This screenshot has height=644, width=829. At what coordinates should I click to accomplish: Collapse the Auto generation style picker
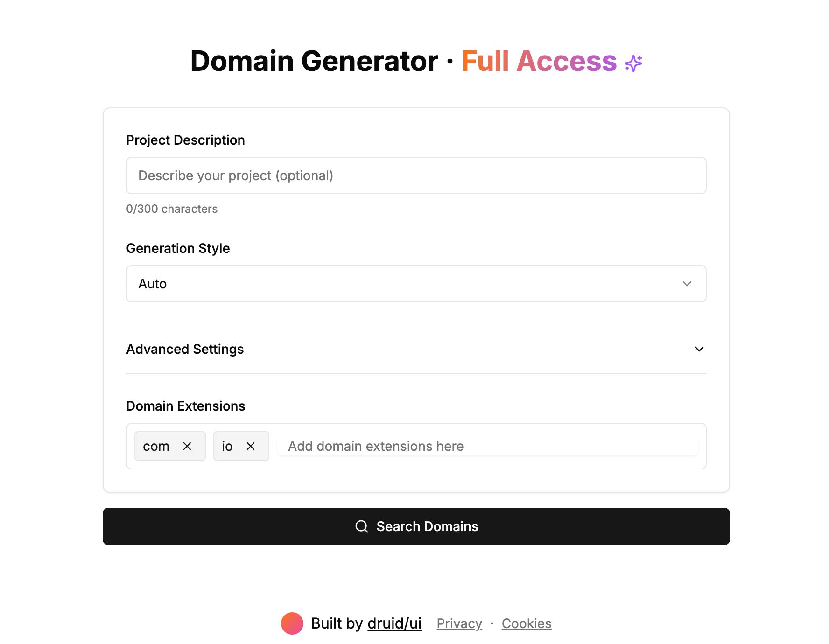point(416,284)
